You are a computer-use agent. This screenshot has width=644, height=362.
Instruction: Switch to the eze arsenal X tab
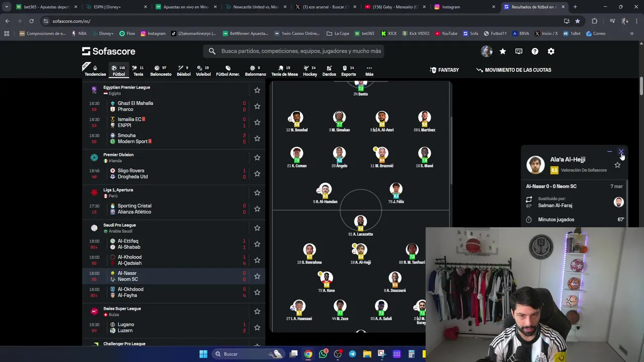point(325,7)
